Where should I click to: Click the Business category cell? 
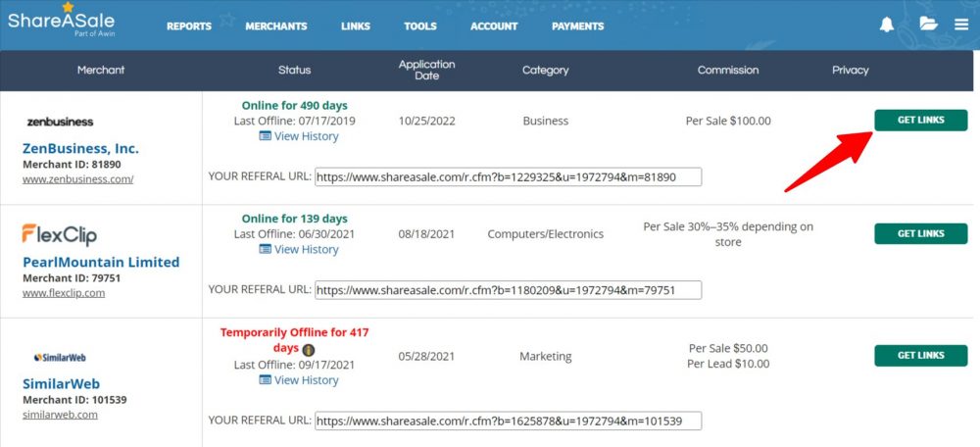pyautogui.click(x=546, y=121)
